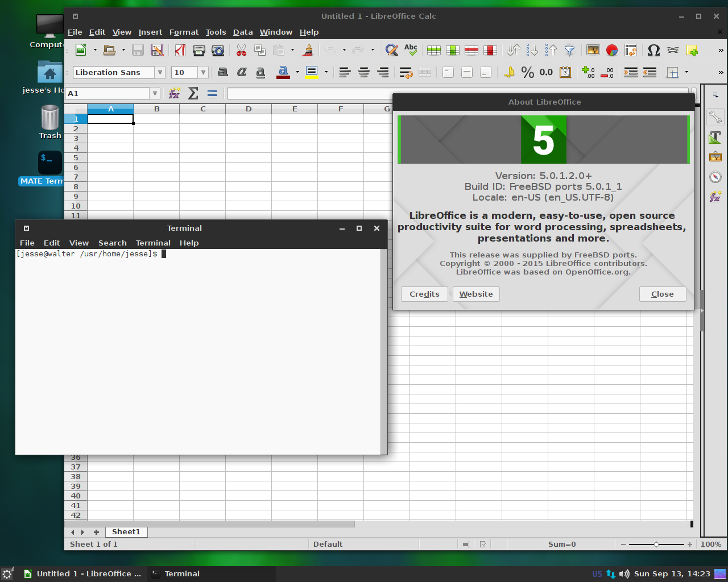
Task: Open the sidebar Gallery panel icon
Action: (715, 157)
